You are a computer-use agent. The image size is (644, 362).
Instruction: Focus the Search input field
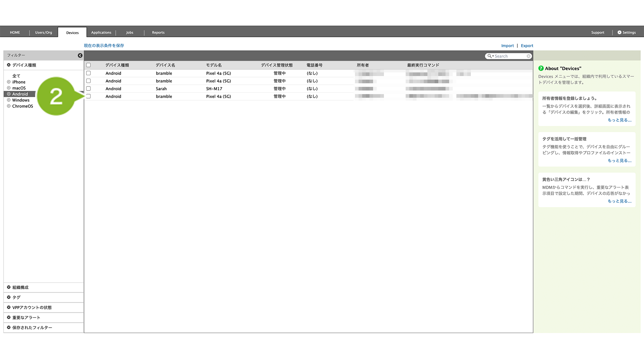[x=510, y=56]
